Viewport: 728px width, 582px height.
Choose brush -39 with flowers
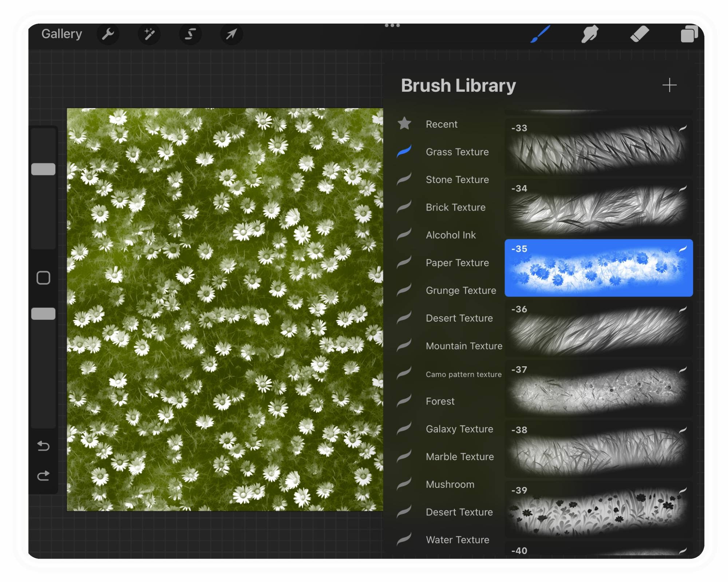(599, 509)
